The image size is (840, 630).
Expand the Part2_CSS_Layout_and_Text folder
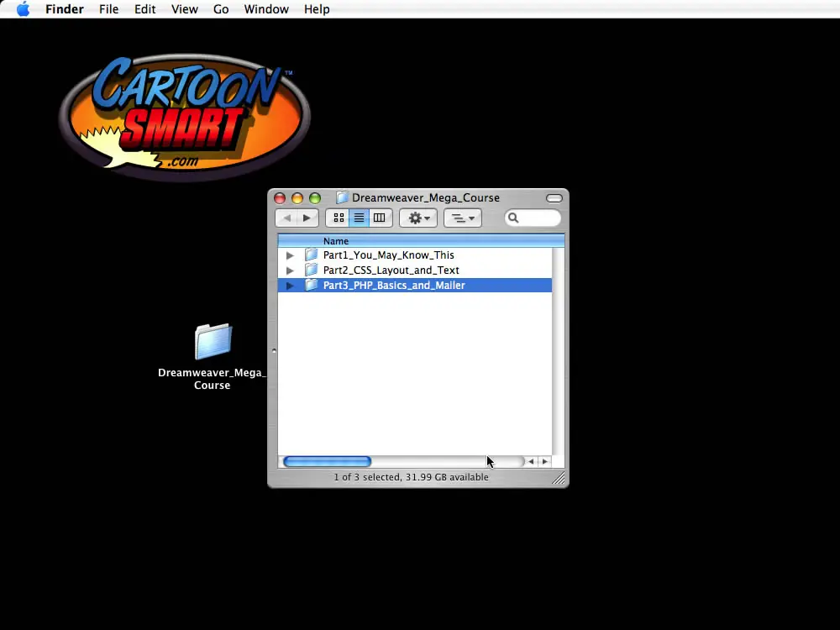pos(290,270)
